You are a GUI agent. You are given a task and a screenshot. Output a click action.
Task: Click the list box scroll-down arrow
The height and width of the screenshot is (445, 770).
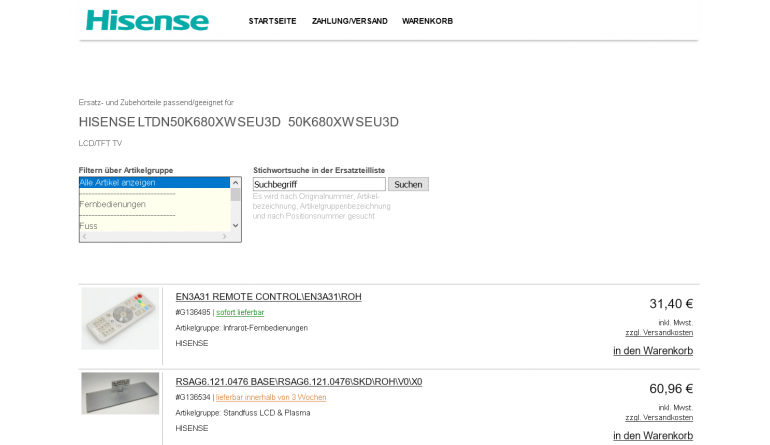point(235,225)
